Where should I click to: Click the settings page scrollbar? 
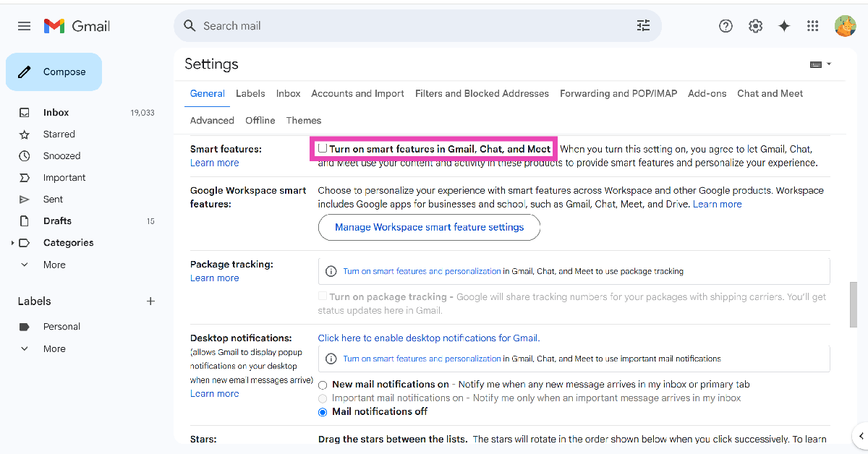[854, 305]
